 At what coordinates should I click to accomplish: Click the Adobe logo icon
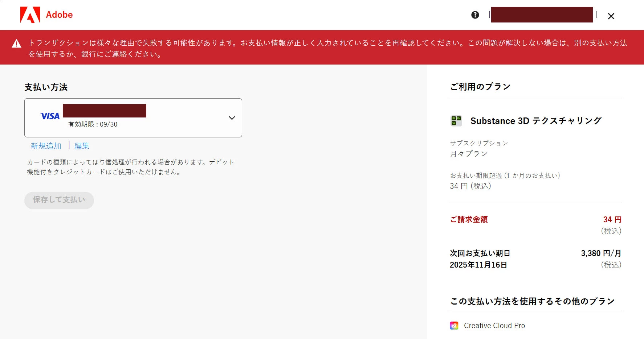point(30,15)
